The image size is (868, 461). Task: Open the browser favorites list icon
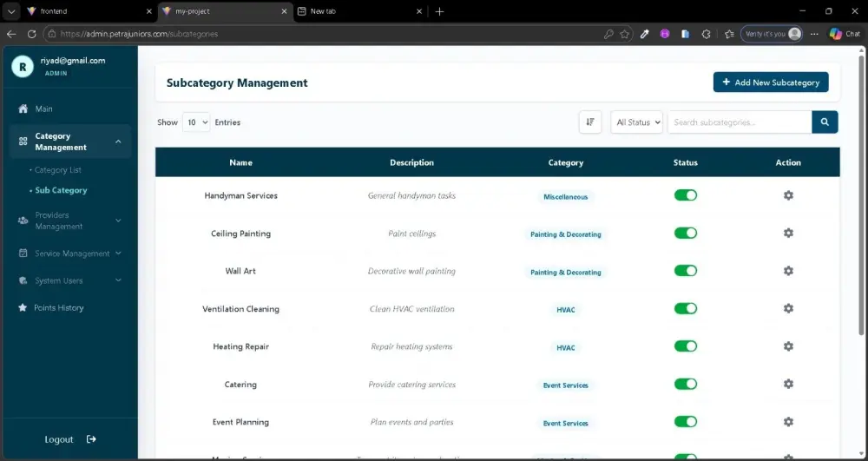point(729,34)
